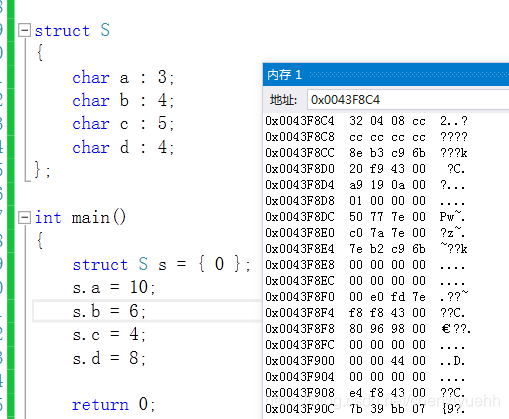Image resolution: width=509 pixels, height=419 pixels.
Task: Select memory row address 0x0043F8DC
Action: 300,217
